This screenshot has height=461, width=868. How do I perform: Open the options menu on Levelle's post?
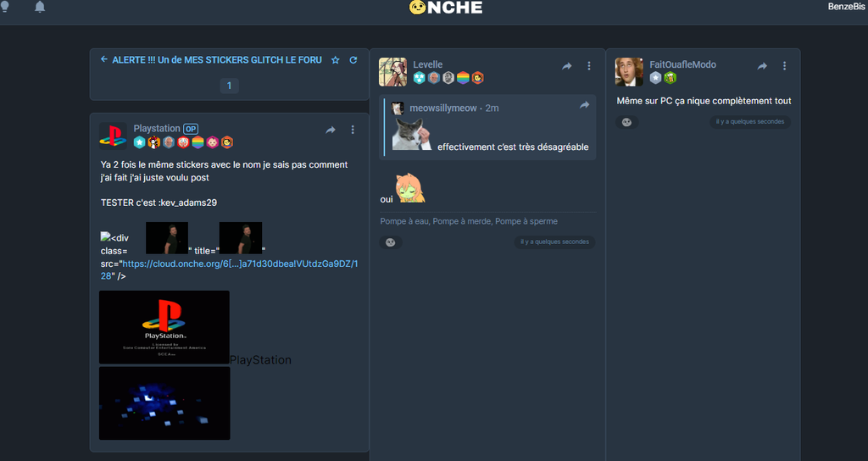click(589, 66)
